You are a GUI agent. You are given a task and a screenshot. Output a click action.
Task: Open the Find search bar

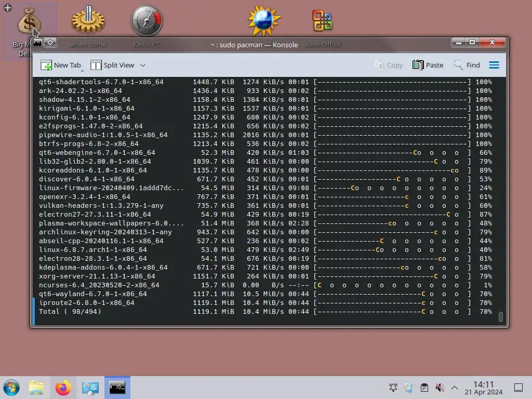tap(467, 65)
